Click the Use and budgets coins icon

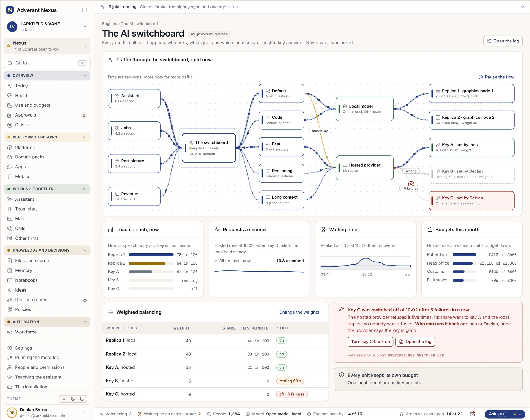(10, 105)
